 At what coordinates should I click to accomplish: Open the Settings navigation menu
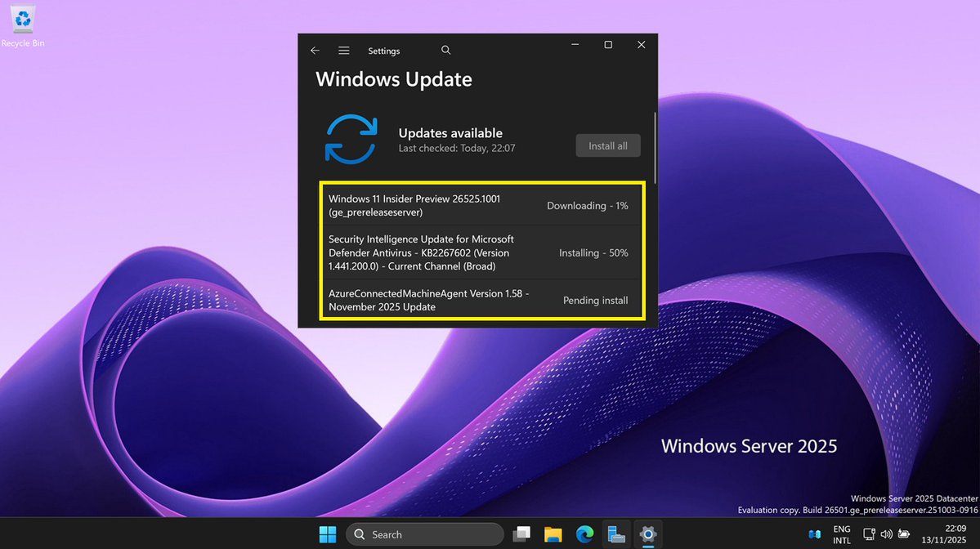pos(343,50)
